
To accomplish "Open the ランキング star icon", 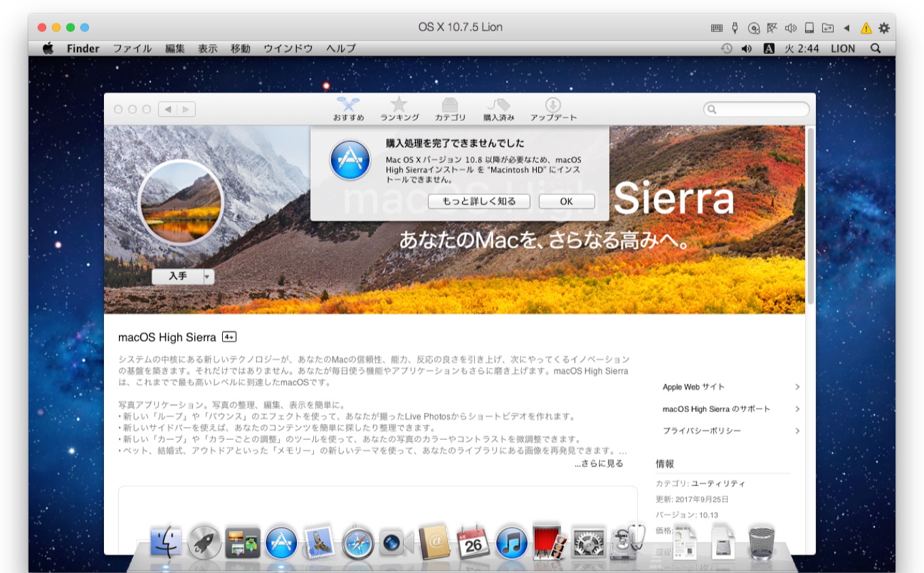I will 399,106.
